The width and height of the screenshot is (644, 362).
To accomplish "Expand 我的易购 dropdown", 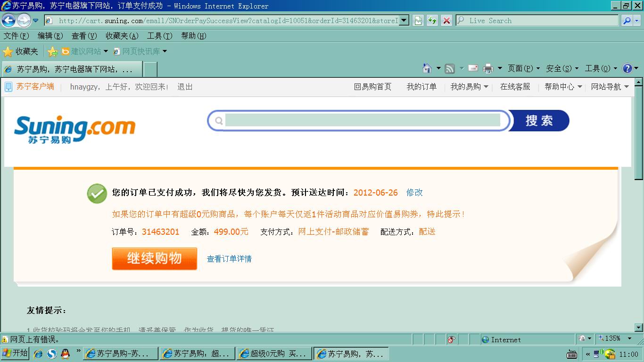I will pos(469,87).
